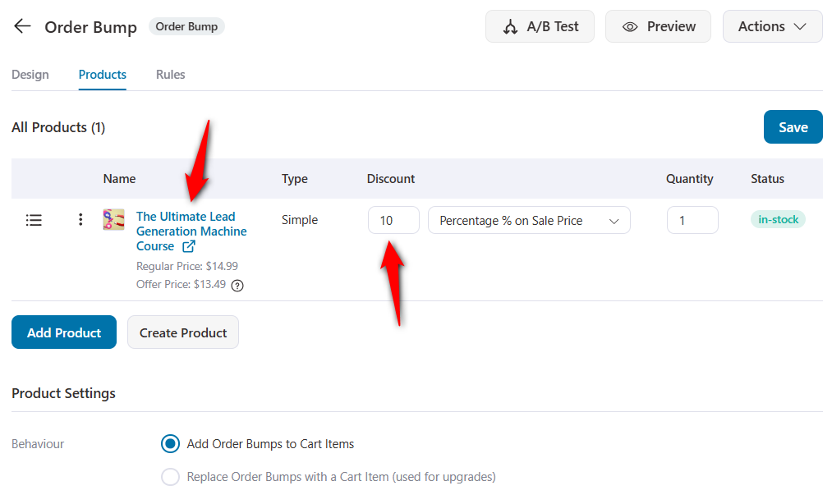This screenshot has height=504, width=832.
Task: Open the three-dot options menu for product
Action: coord(80,220)
